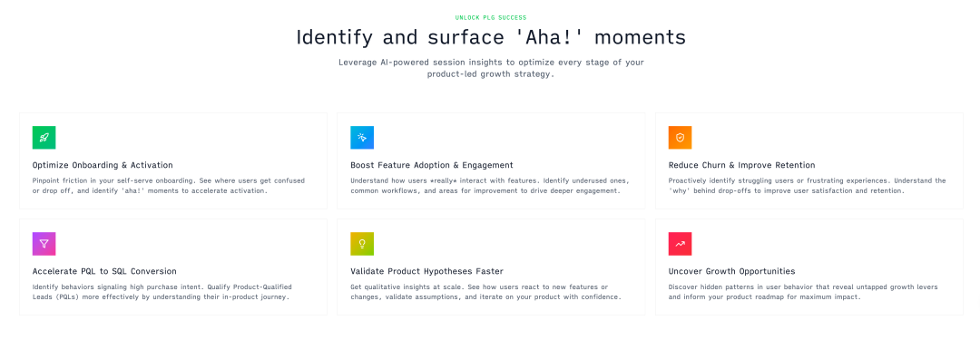Select the Validate Product Hypotheses Faster heading
Screen dimensions: 980x340
[x=426, y=271]
